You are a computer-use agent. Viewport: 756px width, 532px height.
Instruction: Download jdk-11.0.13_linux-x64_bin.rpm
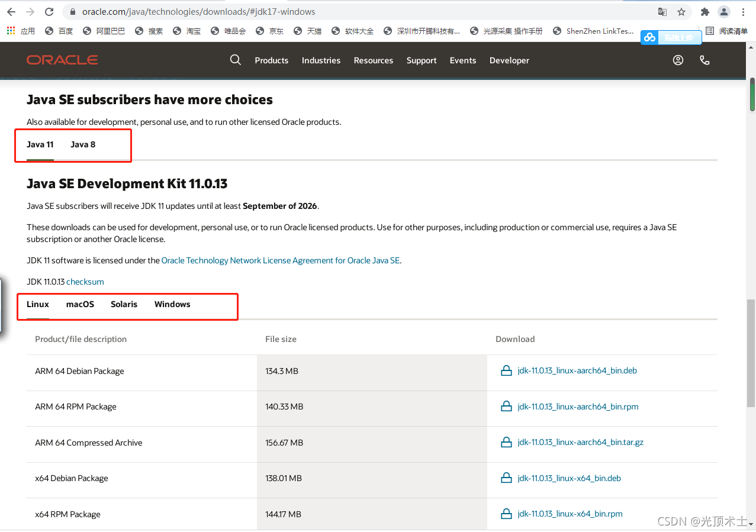(x=570, y=514)
